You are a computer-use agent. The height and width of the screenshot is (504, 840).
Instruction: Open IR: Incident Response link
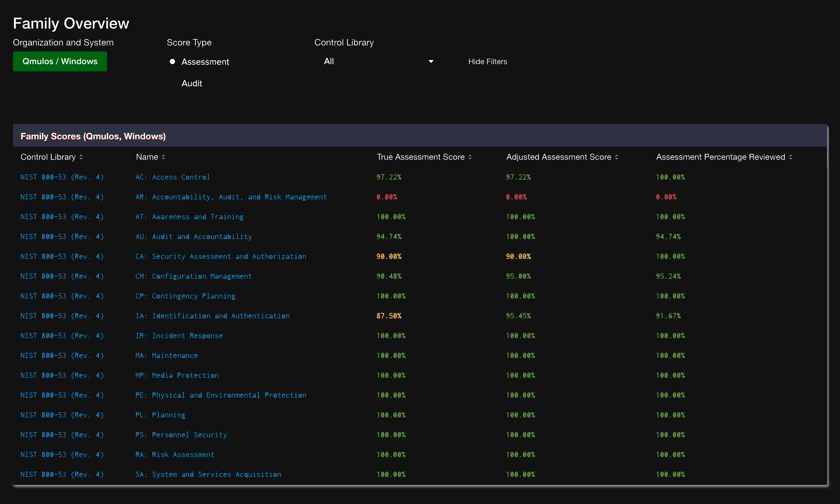click(x=179, y=336)
